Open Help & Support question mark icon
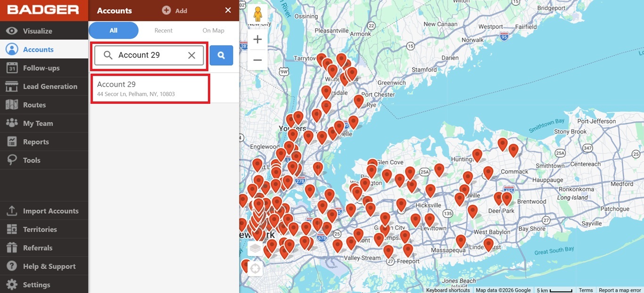The image size is (644, 293). coord(12,266)
